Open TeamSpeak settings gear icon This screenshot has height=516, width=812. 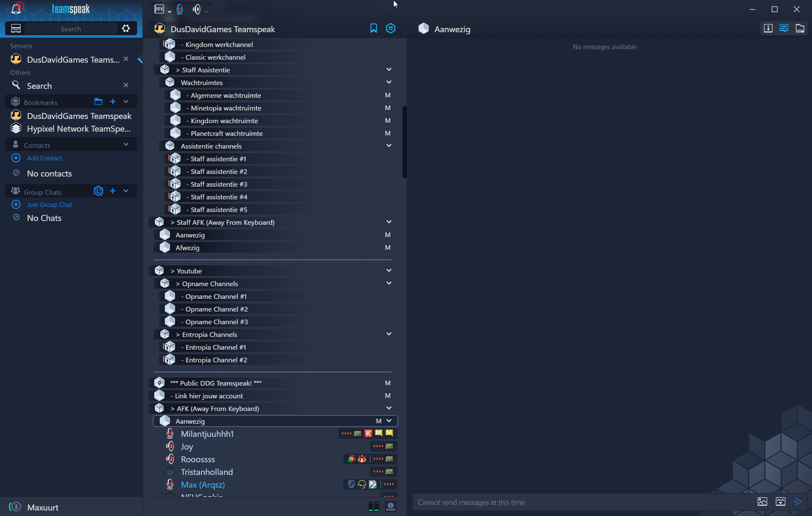[126, 28]
